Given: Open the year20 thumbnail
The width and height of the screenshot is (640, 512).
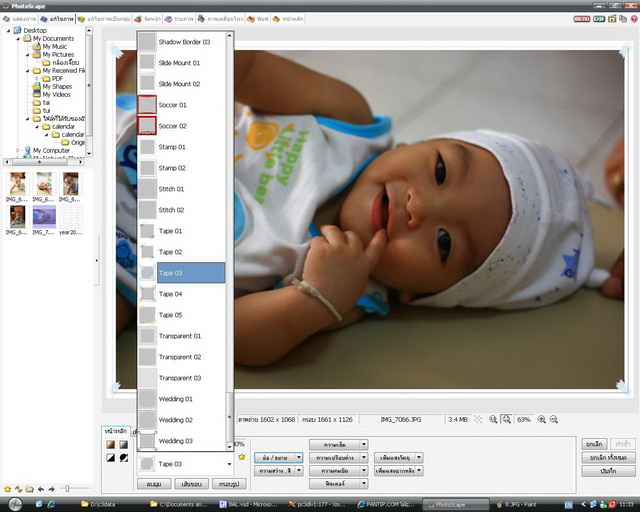Looking at the screenshot, I should click(71, 220).
